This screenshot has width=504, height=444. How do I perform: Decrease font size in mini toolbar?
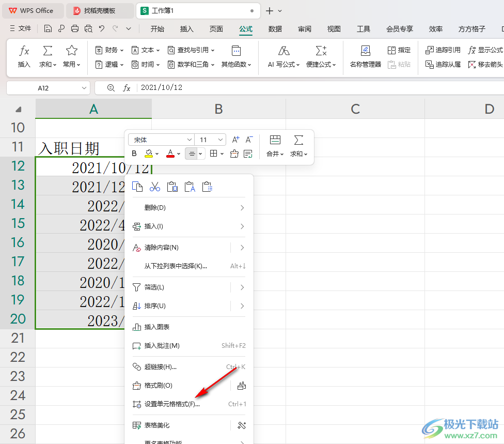(x=249, y=140)
